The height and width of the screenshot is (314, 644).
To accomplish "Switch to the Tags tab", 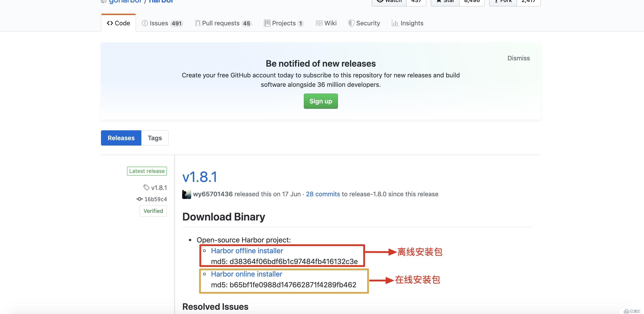I will pos(155,137).
